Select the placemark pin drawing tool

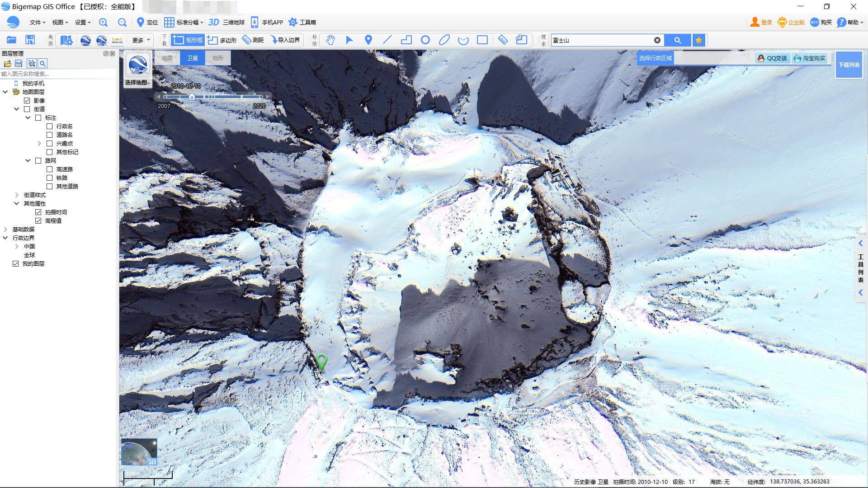pyautogui.click(x=368, y=40)
